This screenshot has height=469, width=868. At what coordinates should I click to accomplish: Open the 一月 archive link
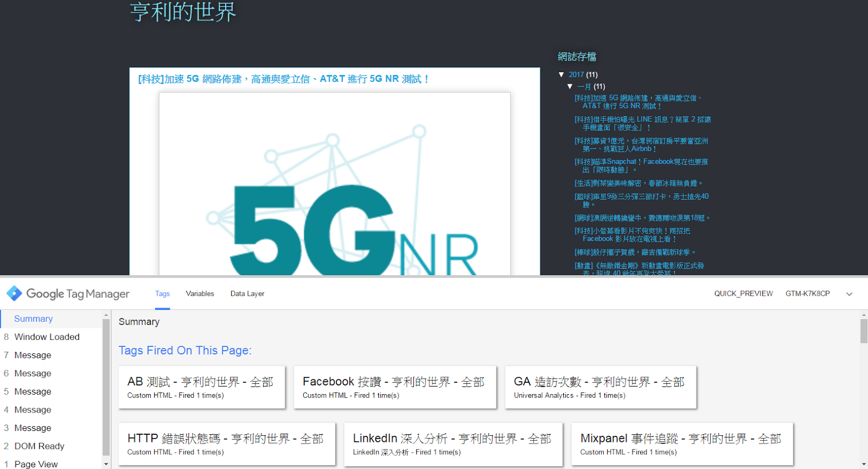click(x=584, y=86)
